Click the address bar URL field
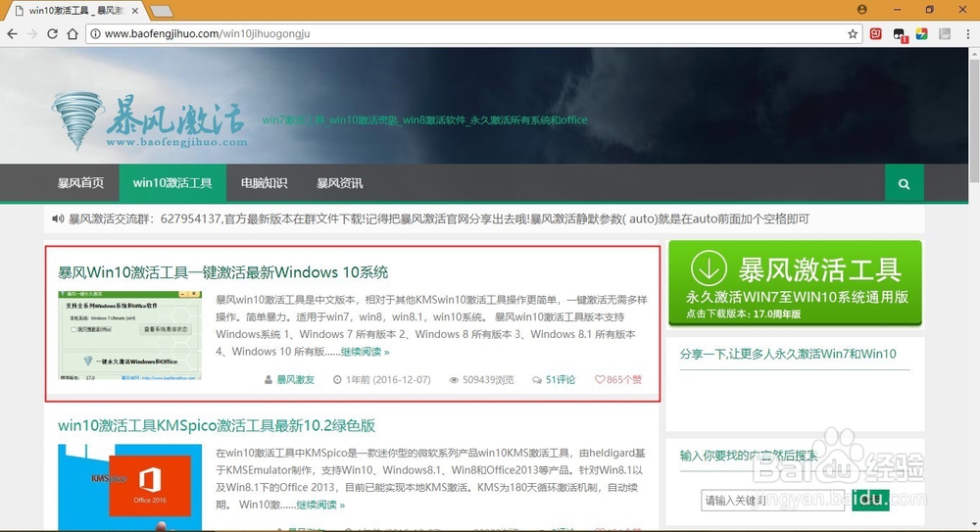 (472, 33)
